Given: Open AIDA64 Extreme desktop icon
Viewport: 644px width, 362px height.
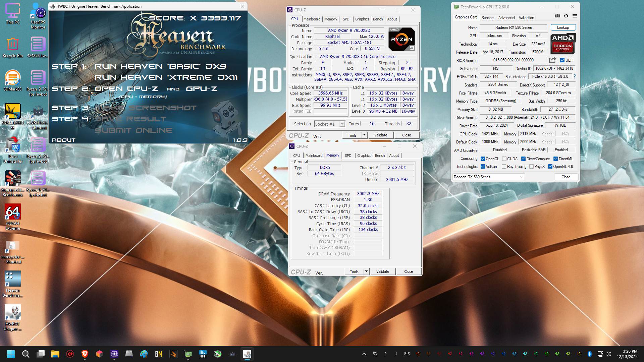Looking at the screenshot, I should point(12,217).
